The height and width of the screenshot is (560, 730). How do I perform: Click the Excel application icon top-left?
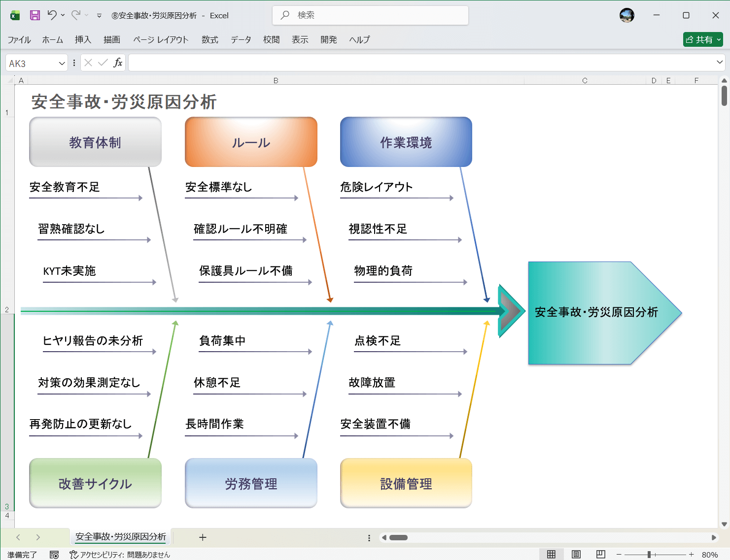tap(14, 15)
